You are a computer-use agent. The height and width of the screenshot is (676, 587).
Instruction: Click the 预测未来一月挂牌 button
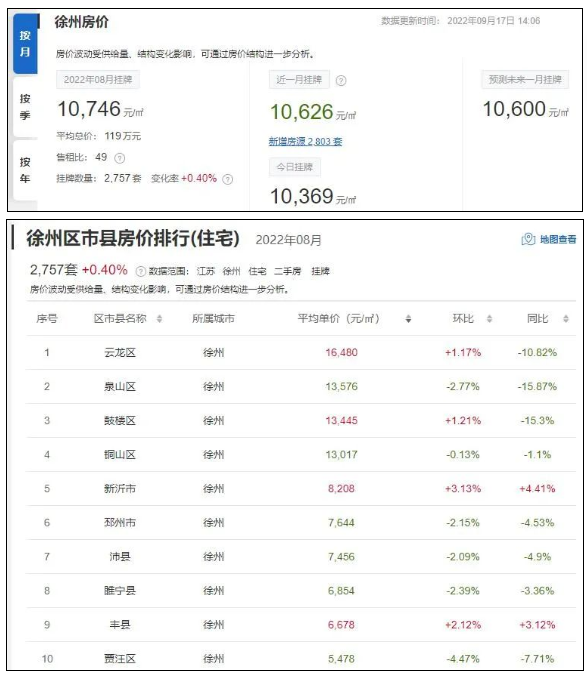tap(525, 80)
